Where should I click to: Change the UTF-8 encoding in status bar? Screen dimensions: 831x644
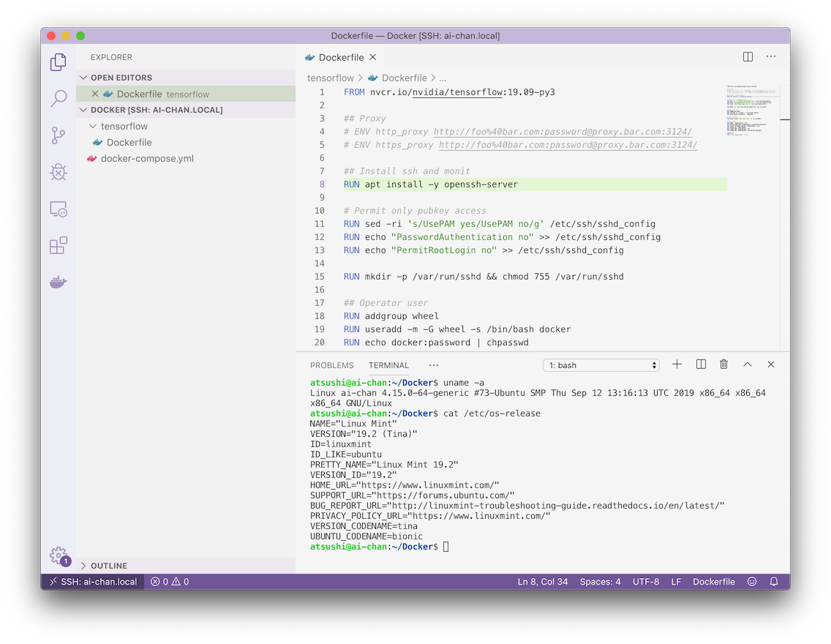tap(645, 582)
